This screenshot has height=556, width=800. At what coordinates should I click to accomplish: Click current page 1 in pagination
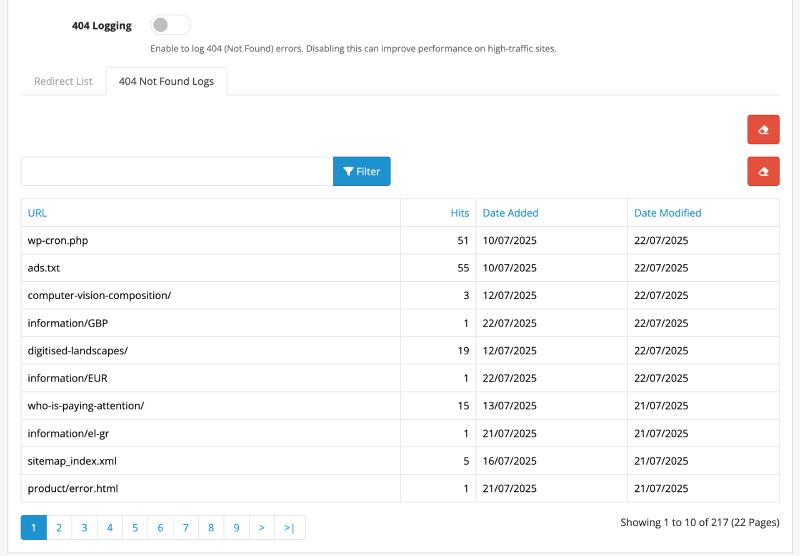click(33, 527)
